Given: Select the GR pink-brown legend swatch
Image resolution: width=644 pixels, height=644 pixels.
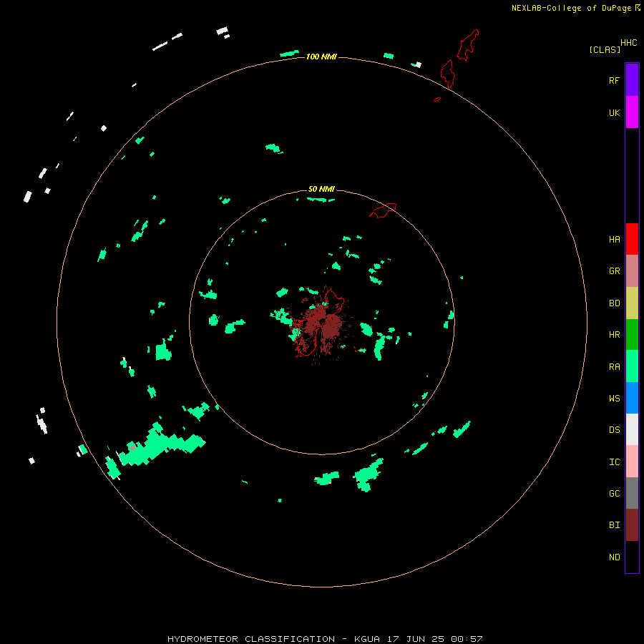Looking at the screenshot, I should 632,271.
